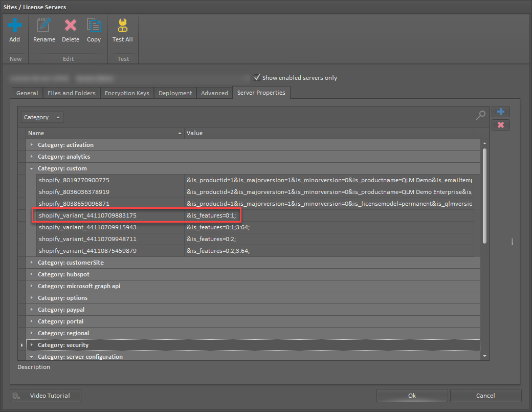This screenshot has width=532, height=412.
Task: Click the Ok button
Action: [x=412, y=396]
